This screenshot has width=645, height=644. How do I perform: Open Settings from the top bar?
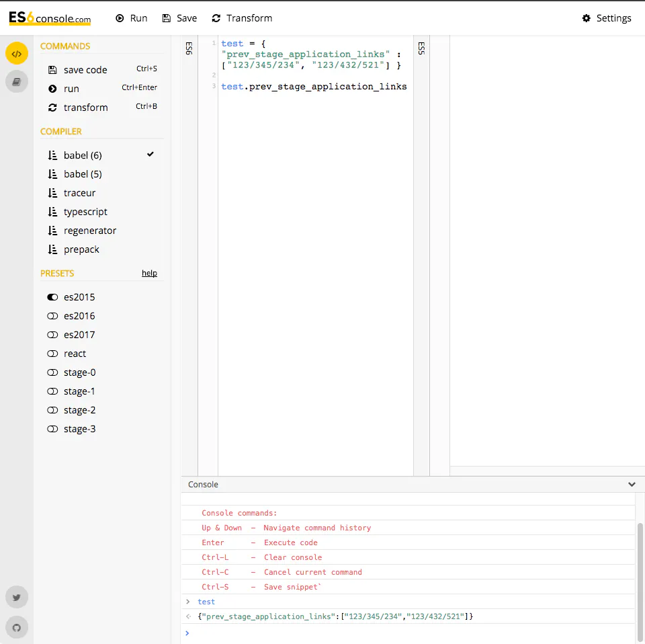606,18
